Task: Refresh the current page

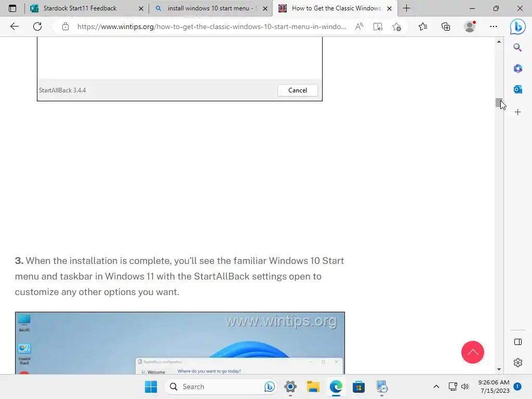Action: 37,26
